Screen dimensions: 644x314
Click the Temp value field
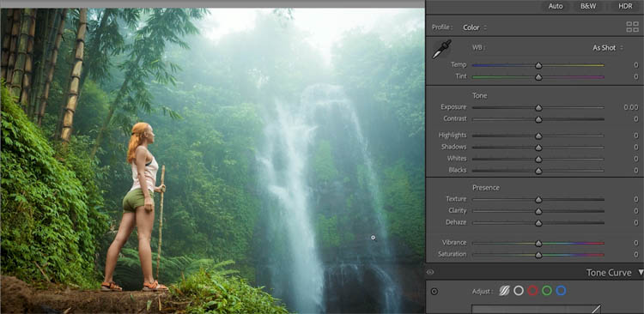pyautogui.click(x=635, y=65)
